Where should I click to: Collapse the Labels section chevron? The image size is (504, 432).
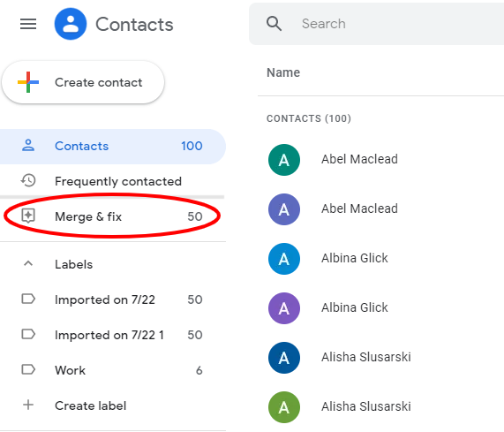28,264
